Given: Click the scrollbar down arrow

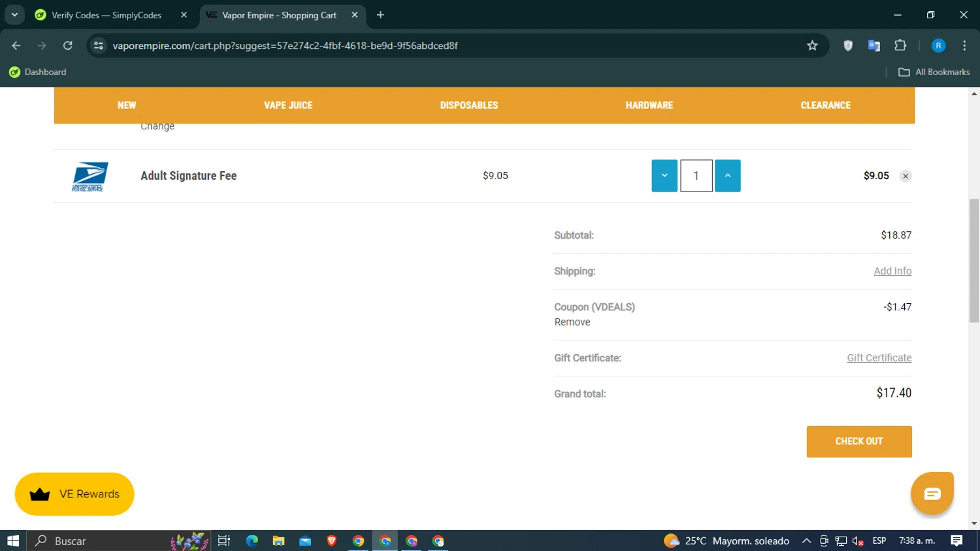Looking at the screenshot, I should (x=974, y=524).
